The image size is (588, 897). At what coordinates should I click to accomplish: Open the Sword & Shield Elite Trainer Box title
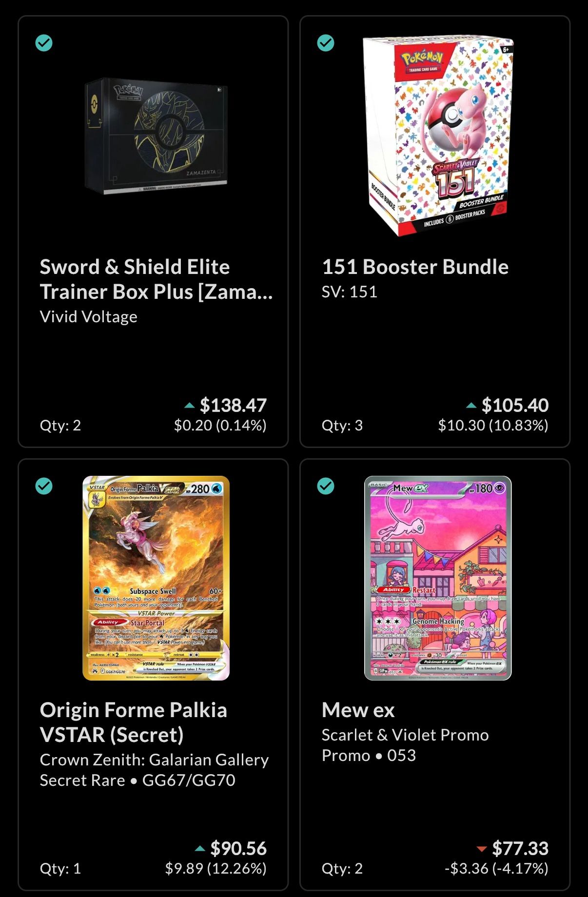pyautogui.click(x=156, y=279)
